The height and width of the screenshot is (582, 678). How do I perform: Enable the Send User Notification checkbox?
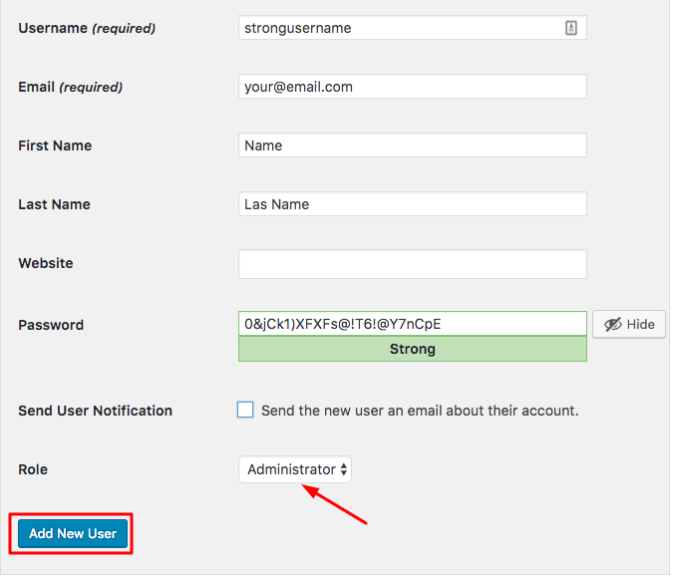(x=245, y=410)
